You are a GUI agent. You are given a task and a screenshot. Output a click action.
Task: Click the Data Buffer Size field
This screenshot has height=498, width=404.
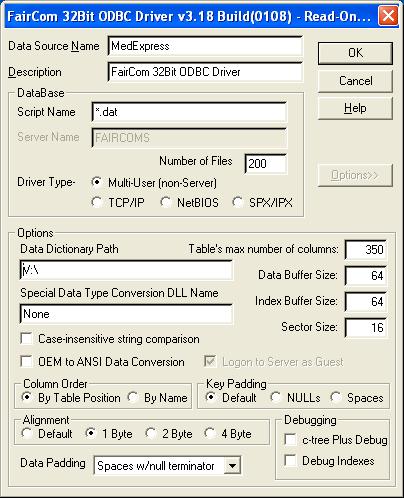click(x=366, y=276)
